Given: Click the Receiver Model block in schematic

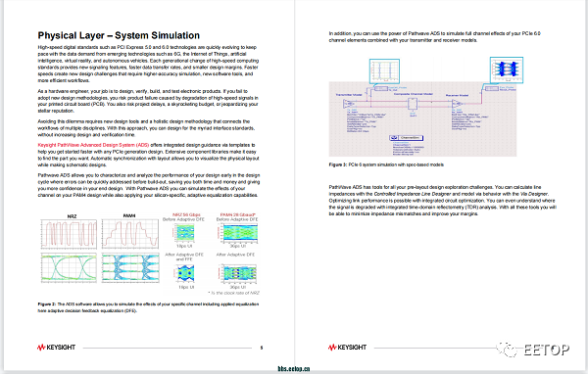Looking at the screenshot, I should click(x=458, y=104).
